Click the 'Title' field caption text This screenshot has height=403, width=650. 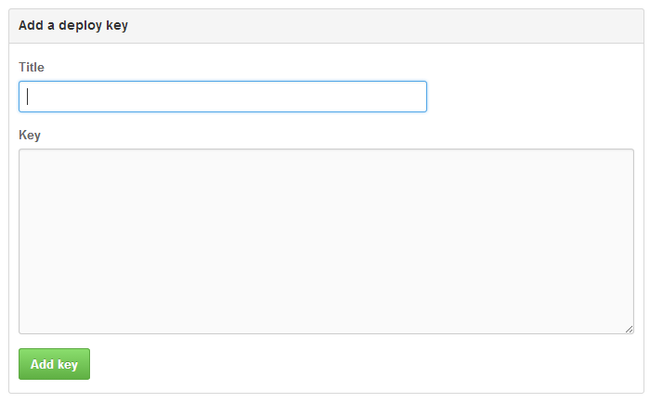coord(32,67)
